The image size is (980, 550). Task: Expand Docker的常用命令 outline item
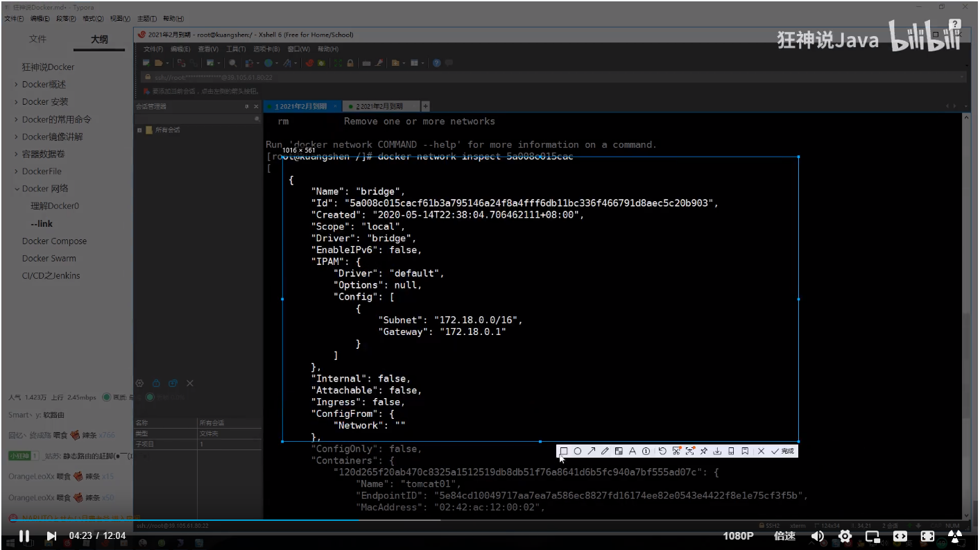click(16, 119)
